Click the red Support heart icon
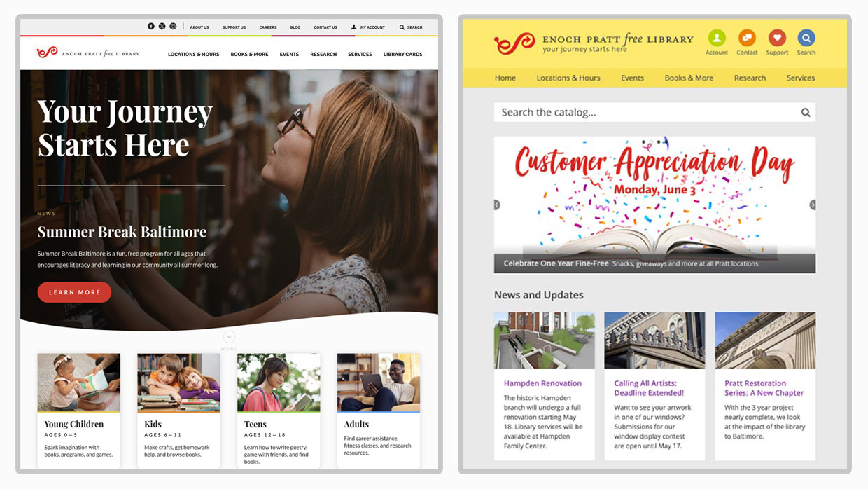The image size is (868, 489). point(777,38)
